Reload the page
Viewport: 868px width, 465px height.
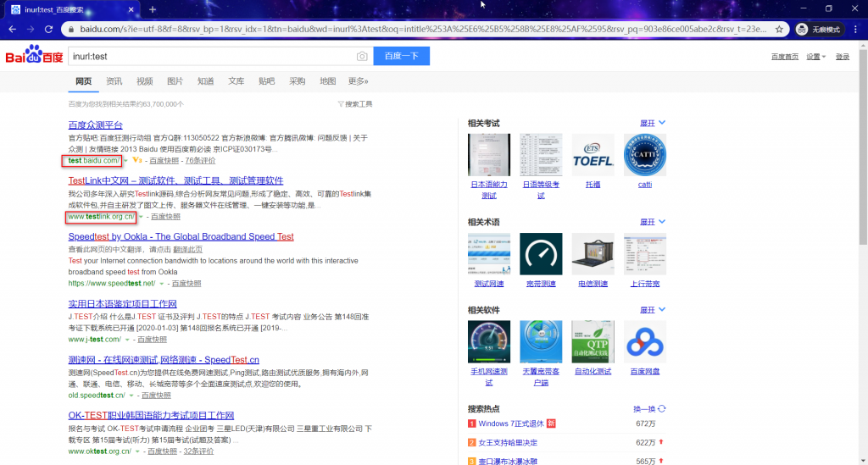click(48, 30)
